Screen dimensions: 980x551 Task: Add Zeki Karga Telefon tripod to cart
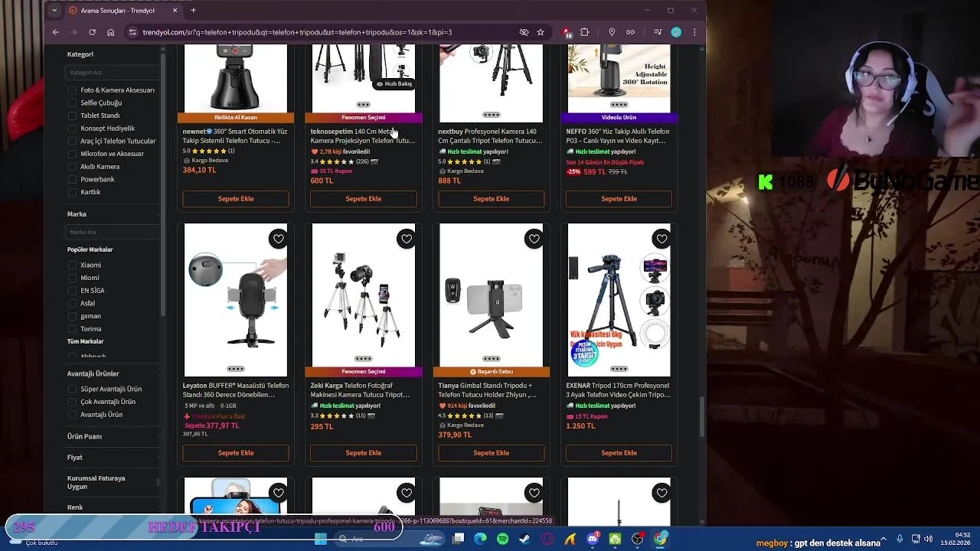(364, 453)
